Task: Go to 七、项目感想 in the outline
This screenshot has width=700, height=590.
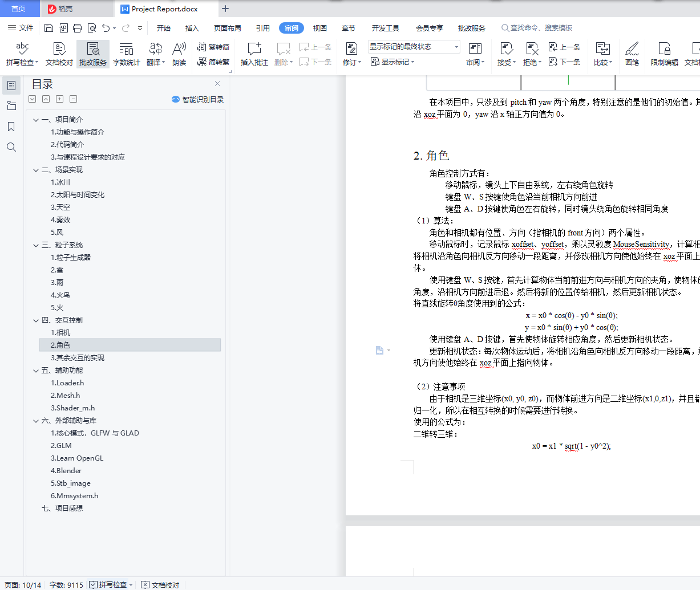Action: pyautogui.click(x=62, y=508)
